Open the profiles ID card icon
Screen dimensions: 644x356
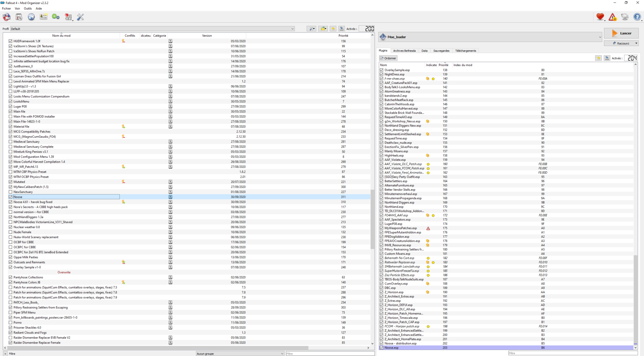tap(43, 17)
